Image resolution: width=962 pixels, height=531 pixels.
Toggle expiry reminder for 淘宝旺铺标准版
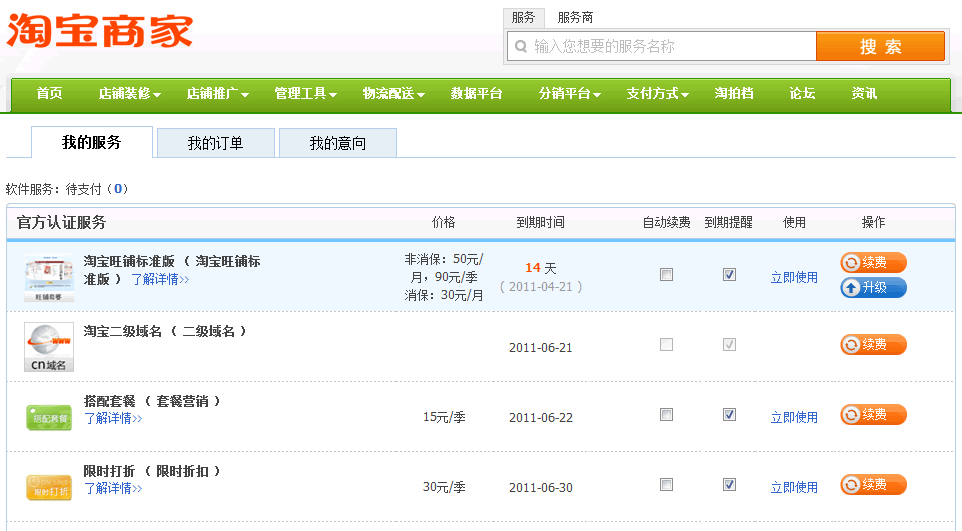click(x=729, y=274)
